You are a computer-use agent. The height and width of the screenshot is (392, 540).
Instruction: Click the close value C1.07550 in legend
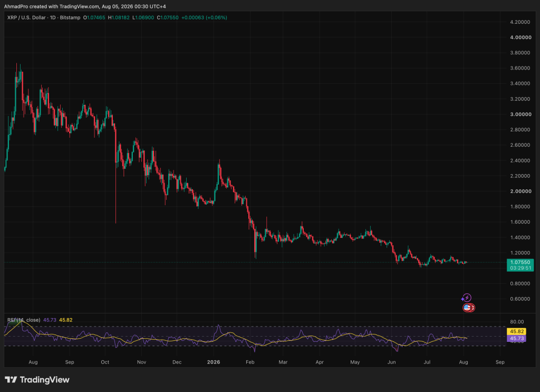pyautogui.click(x=168, y=17)
